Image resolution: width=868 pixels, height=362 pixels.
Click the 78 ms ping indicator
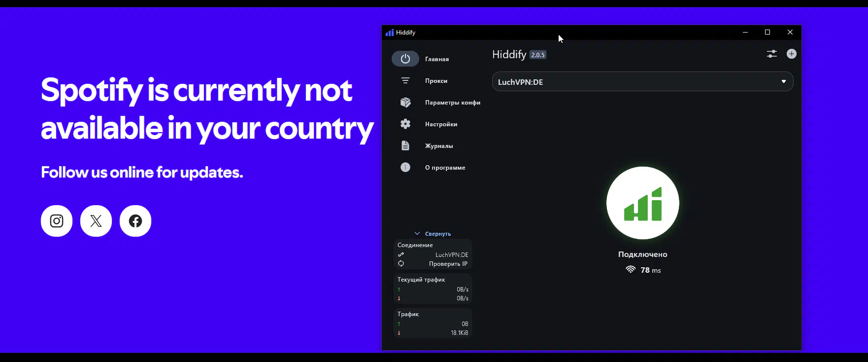pos(651,270)
